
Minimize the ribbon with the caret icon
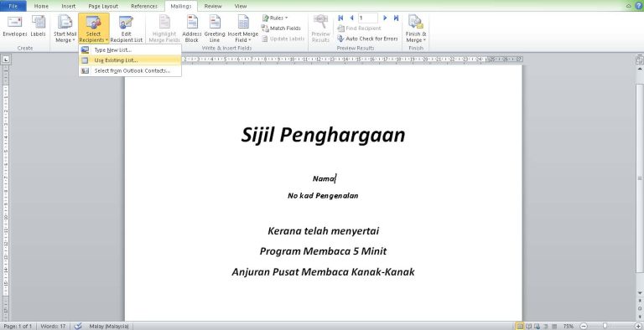(629, 6)
